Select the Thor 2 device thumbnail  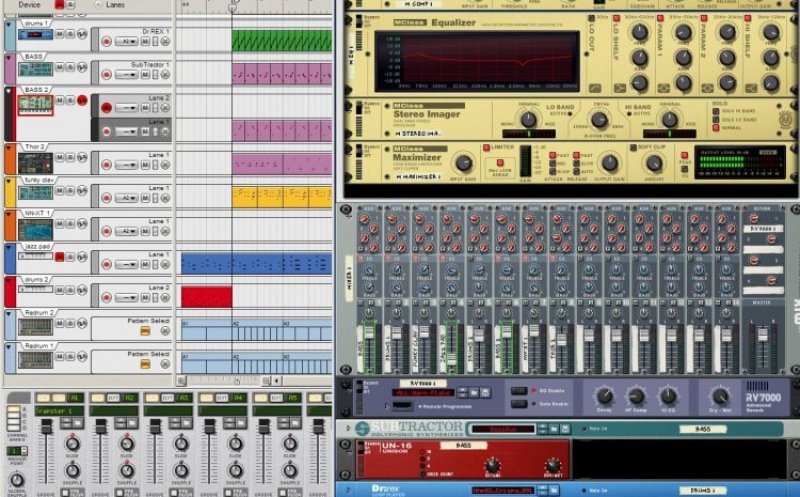pyautogui.click(x=35, y=162)
